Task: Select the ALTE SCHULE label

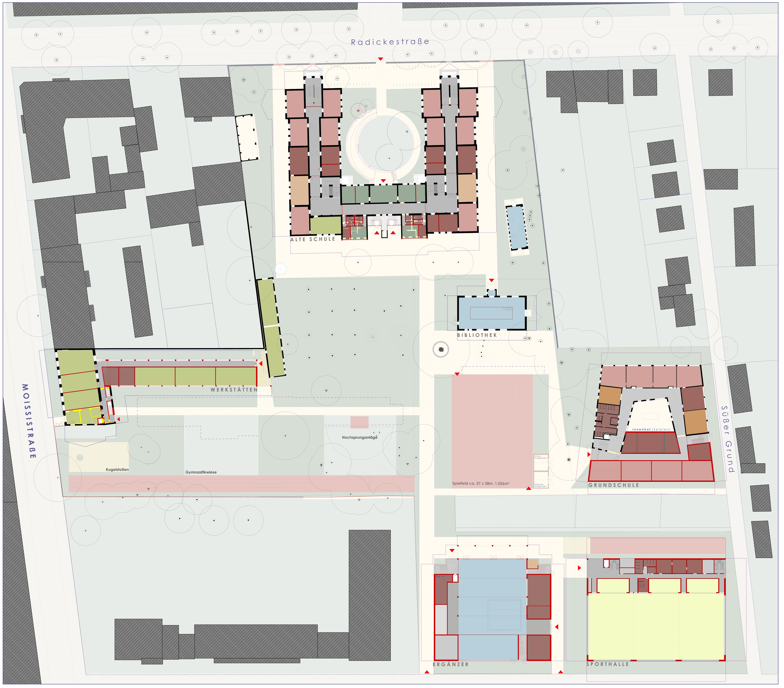Action: point(313,239)
